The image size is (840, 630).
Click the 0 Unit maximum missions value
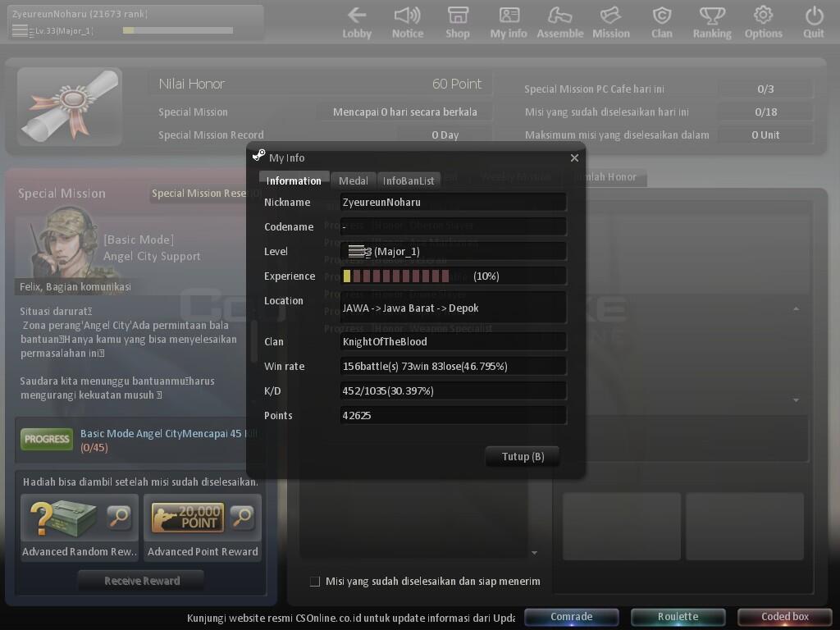pyautogui.click(x=765, y=135)
